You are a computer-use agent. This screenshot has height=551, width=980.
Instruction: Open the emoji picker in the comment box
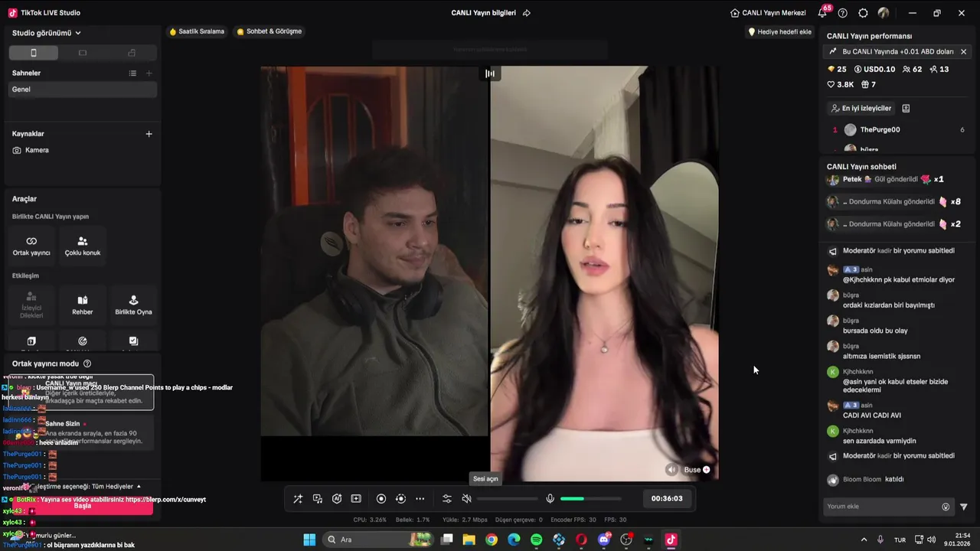coord(946,507)
